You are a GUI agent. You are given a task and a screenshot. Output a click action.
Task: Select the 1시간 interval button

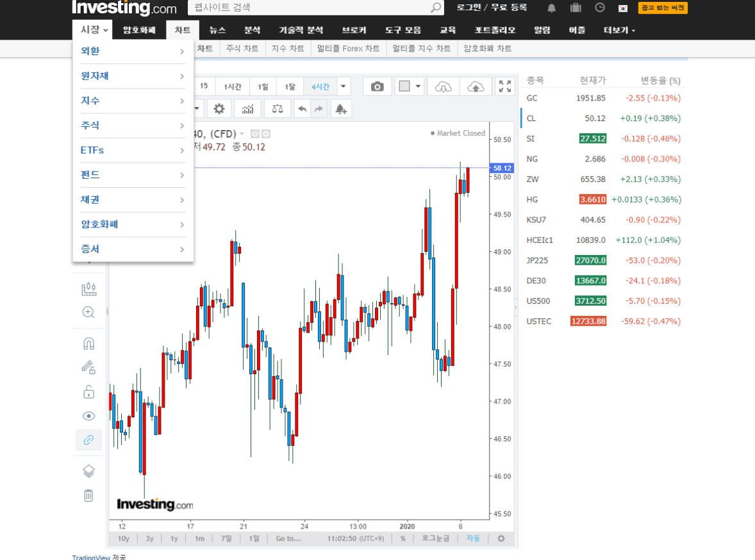[233, 86]
